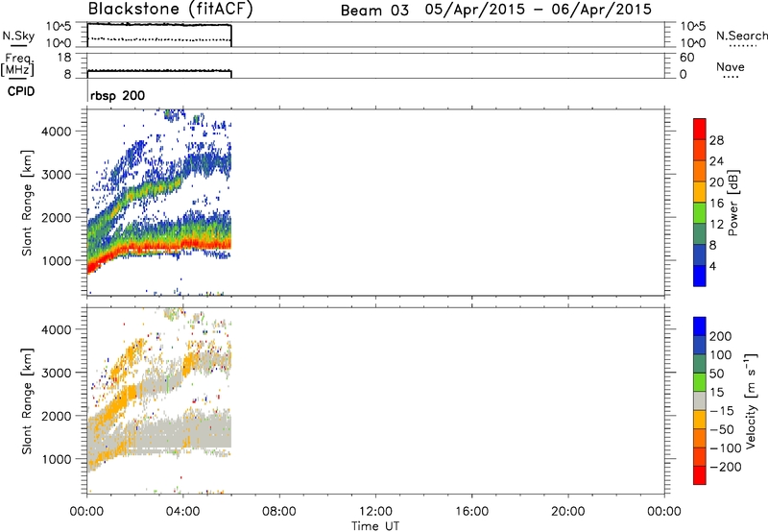Click the Power [dB] color bar label
The image size is (768, 532).
tap(733, 203)
